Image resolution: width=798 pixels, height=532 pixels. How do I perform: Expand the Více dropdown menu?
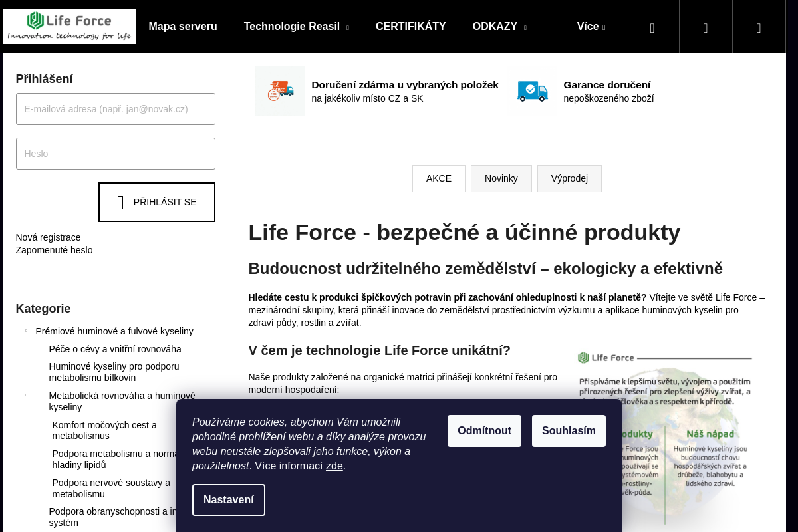[591, 27]
